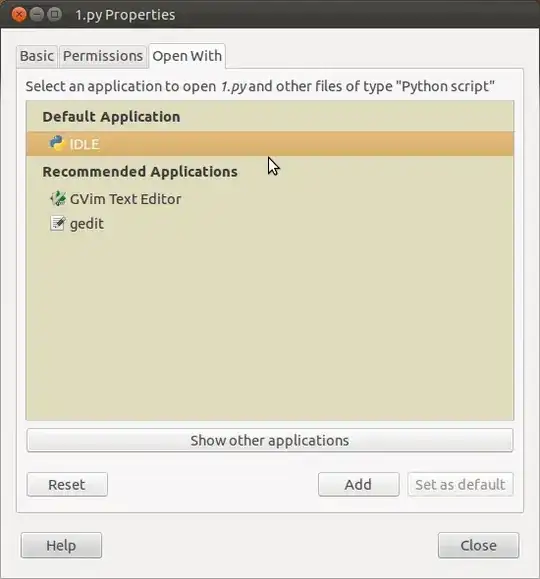Screen dimensions: 540x579
Task: Click the Close button at the bottom right
Action: 478,545
